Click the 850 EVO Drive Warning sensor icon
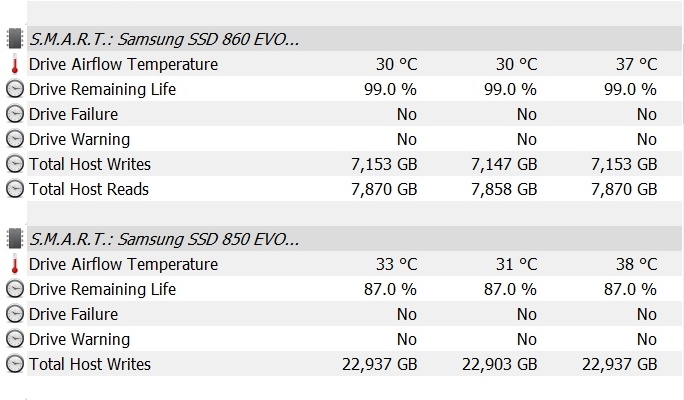This screenshot has height=400, width=684. (15, 340)
